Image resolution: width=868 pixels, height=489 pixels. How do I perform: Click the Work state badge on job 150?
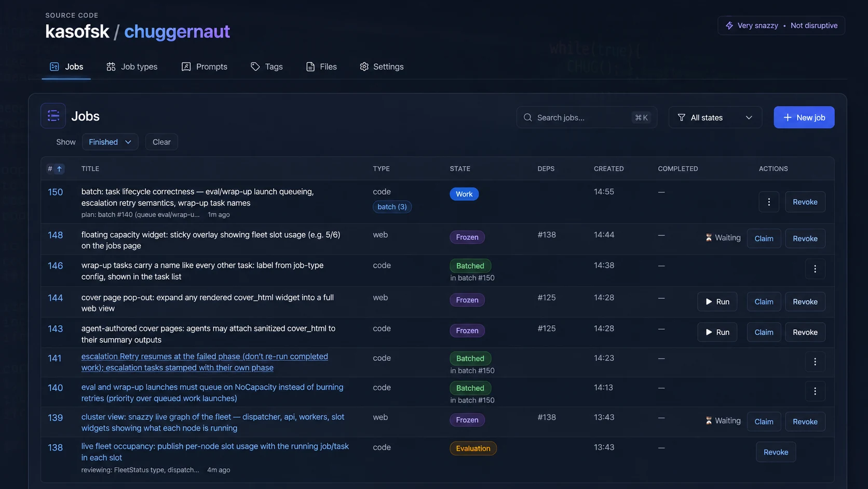464,194
